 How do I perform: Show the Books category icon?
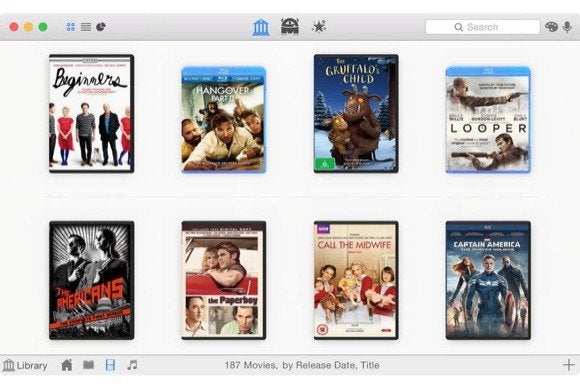pyautogui.click(x=88, y=365)
